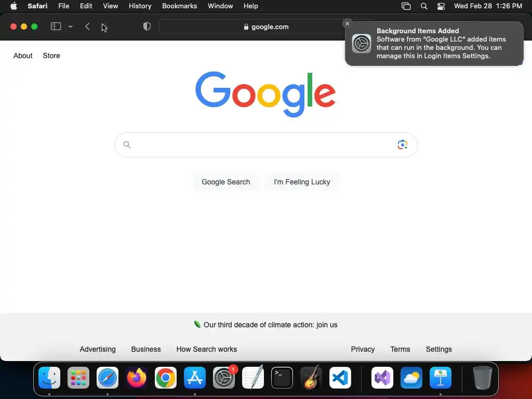Viewport: 532px width, 399px height.
Task: Open System Settings from the Dock
Action: [224, 378]
